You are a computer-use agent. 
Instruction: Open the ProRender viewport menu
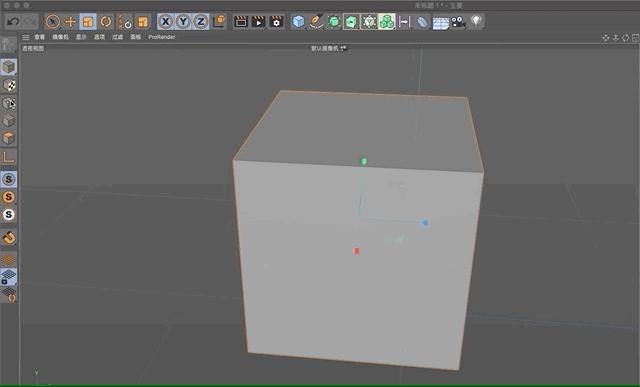(x=162, y=37)
